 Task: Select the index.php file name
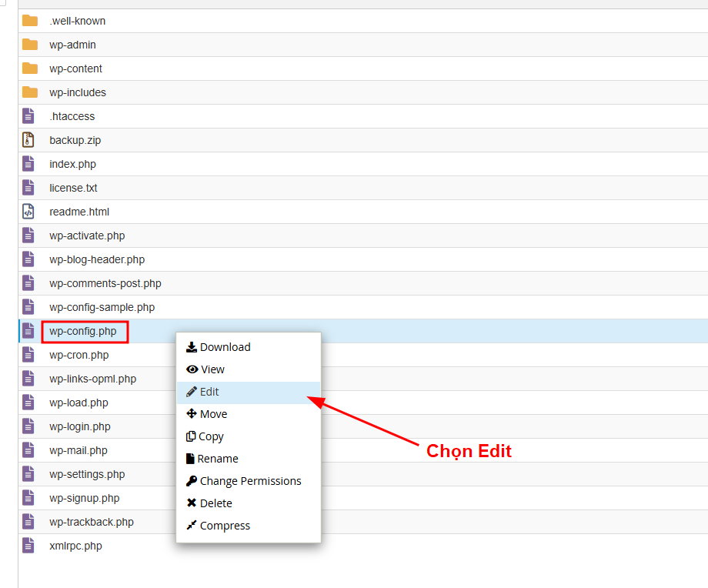(x=72, y=165)
